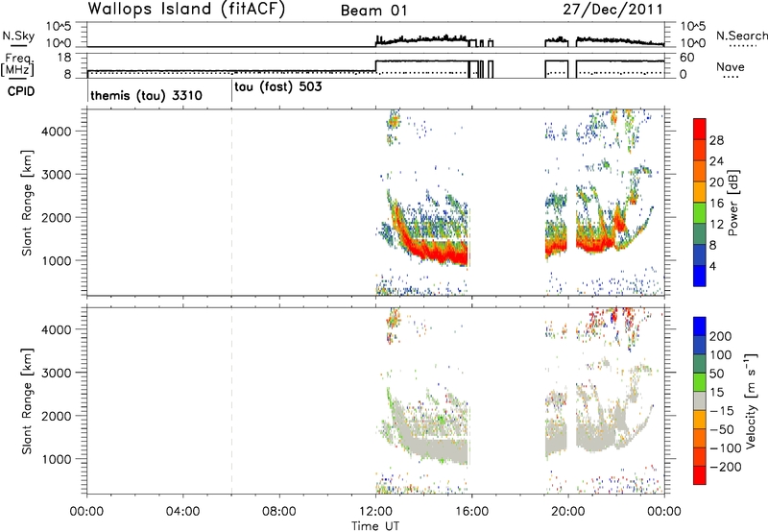
Task: Click the velocity panel 'Slant Range [km]' label
Action: coord(27,401)
